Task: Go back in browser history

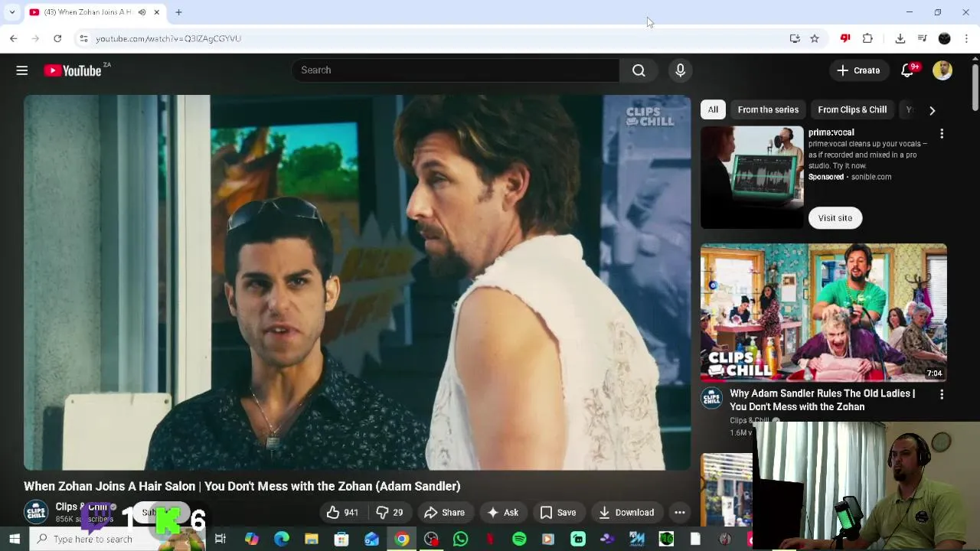Action: point(14,38)
